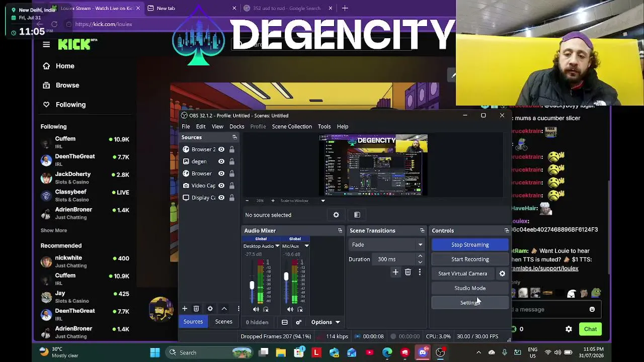The width and height of the screenshot is (644, 362).
Task: Click Start Virtual Camera button
Action: (x=463, y=274)
